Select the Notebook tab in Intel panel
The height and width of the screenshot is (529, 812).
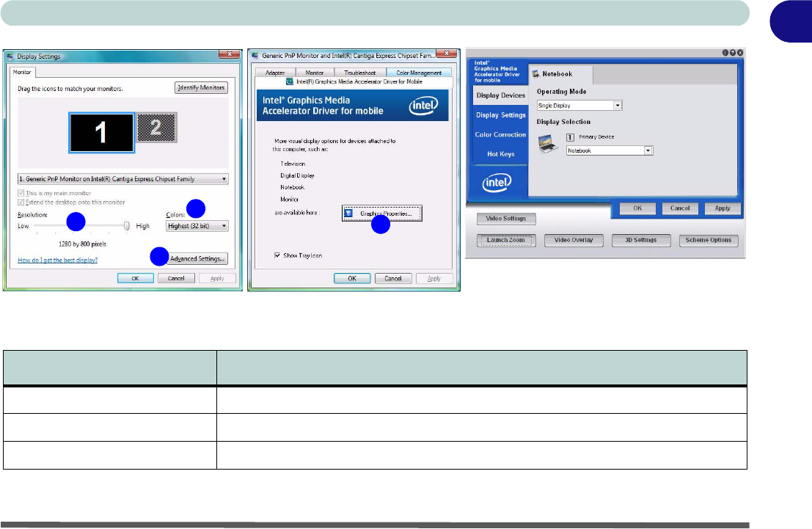[x=560, y=74]
